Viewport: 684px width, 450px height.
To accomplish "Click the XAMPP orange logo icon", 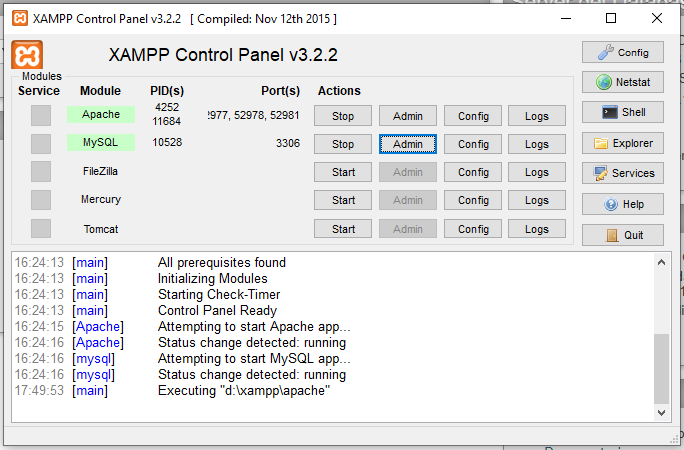I will click(x=28, y=56).
